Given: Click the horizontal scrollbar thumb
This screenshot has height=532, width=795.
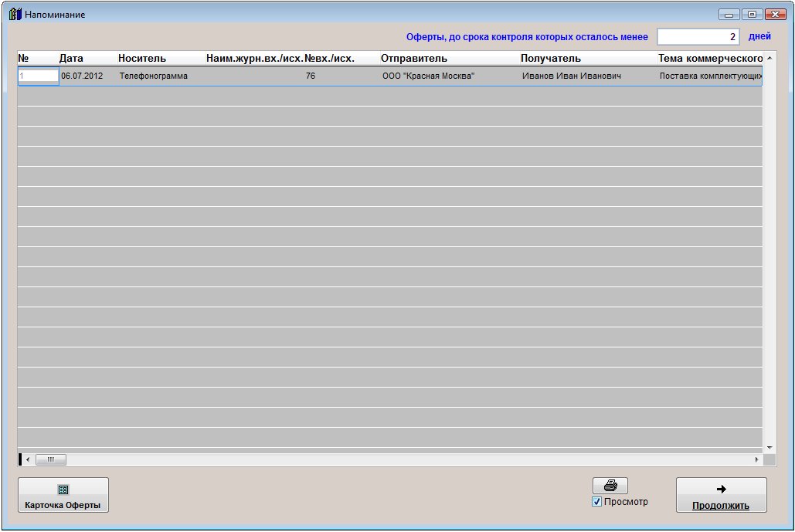Looking at the screenshot, I should coord(51,459).
